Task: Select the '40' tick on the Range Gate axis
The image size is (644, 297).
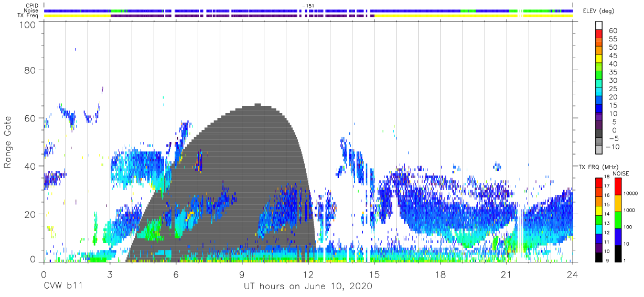Action: pos(31,166)
